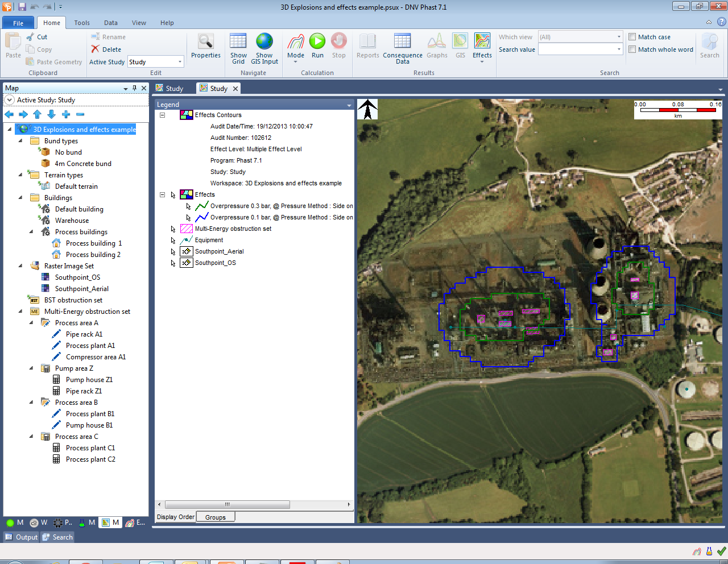
Task: Select Process building 1 in tree
Action: [x=94, y=243]
